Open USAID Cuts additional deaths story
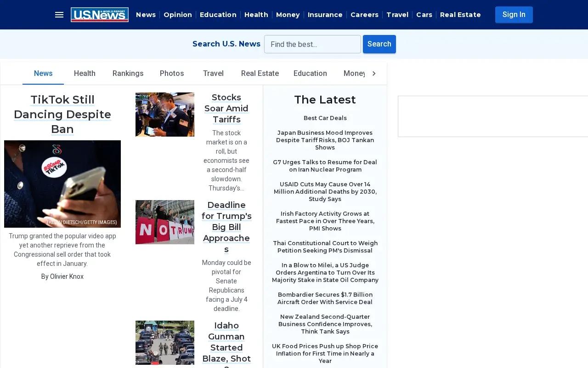The height and width of the screenshot is (368, 588). 325,192
